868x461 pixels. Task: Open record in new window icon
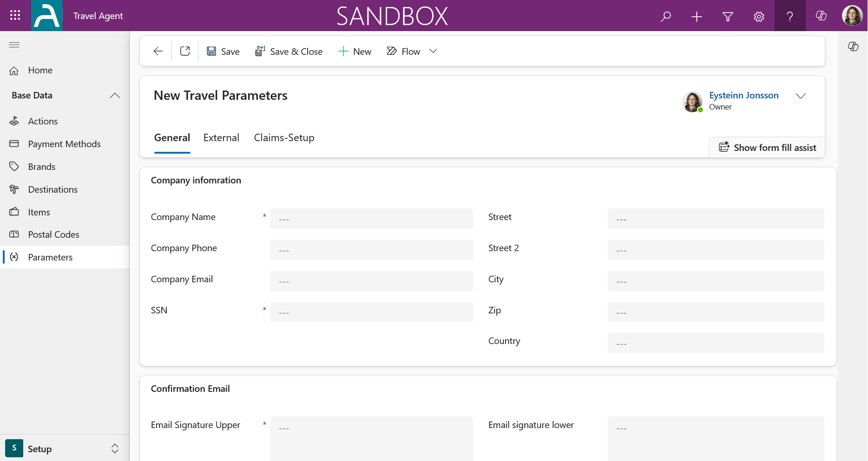click(185, 51)
